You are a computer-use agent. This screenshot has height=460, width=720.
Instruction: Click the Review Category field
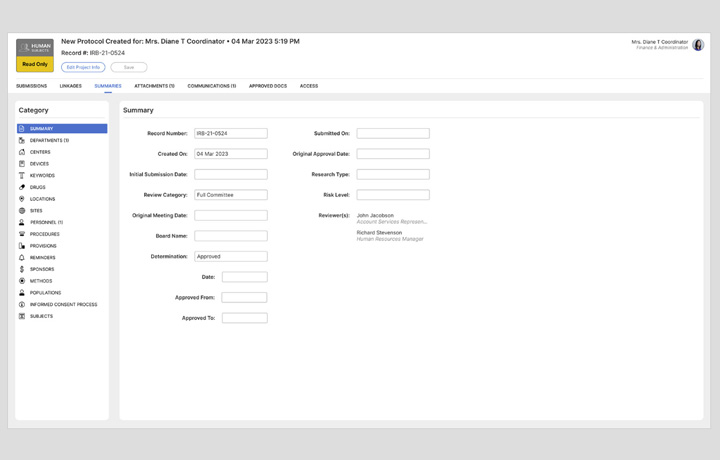tap(231, 195)
